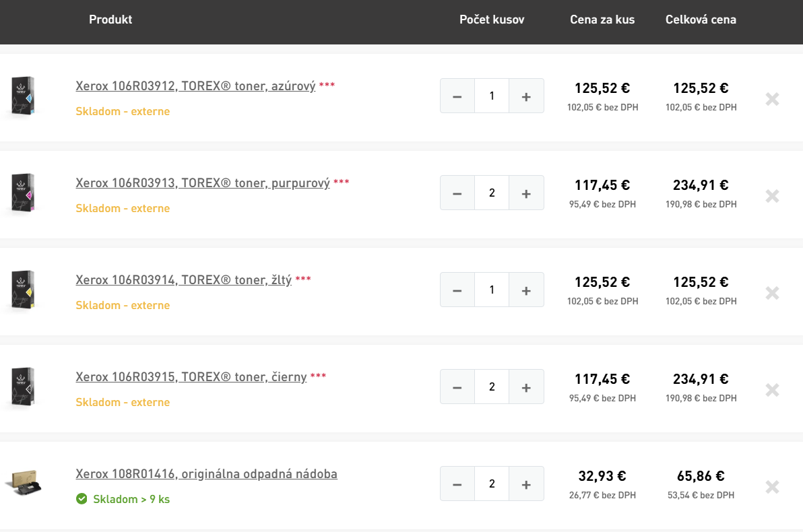Add one more žltý toner

526,290
